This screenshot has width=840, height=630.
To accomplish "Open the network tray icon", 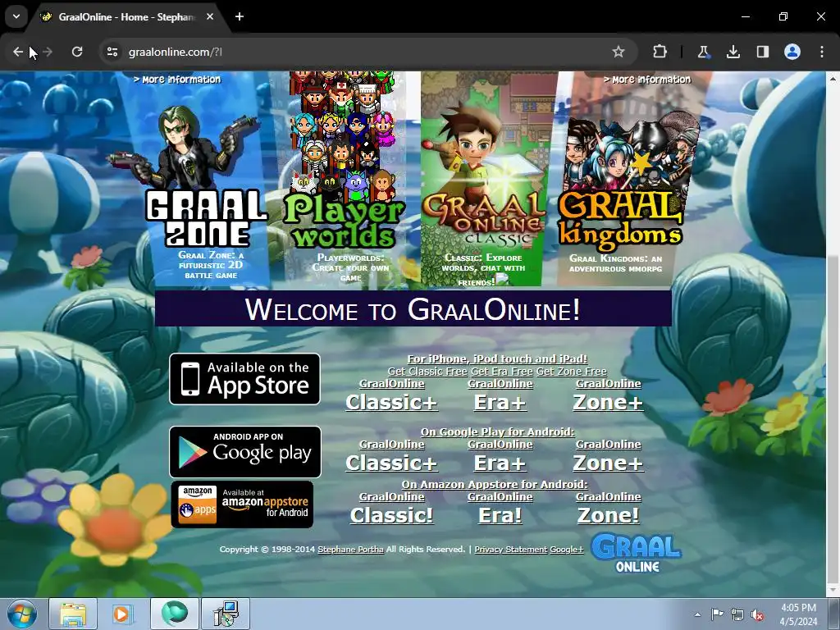I will (x=737, y=614).
